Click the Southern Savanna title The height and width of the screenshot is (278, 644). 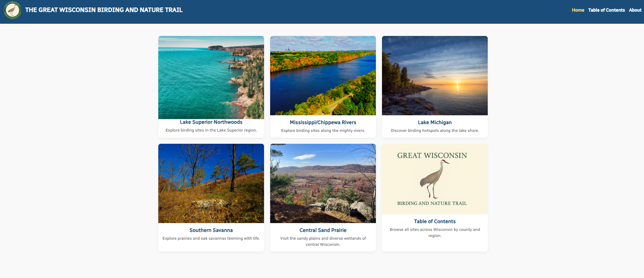211,230
